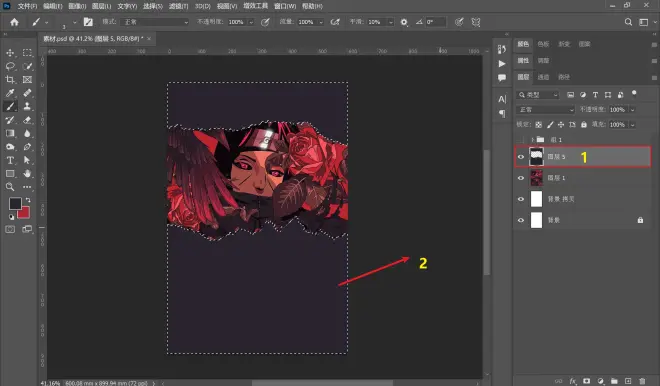Screen dimensions: 660x386
Task: Select the Blur tool
Action: click(x=27, y=133)
